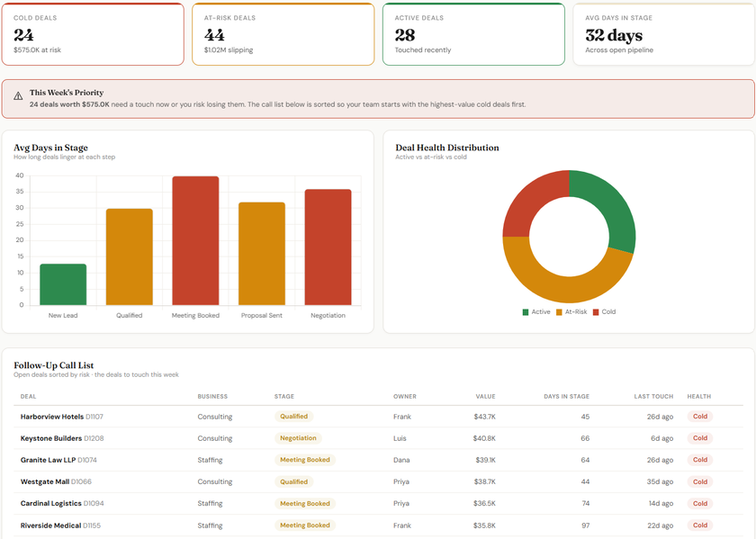The height and width of the screenshot is (539, 756).
Task: Click the orange At-Risk donut segment
Action: [550, 284]
